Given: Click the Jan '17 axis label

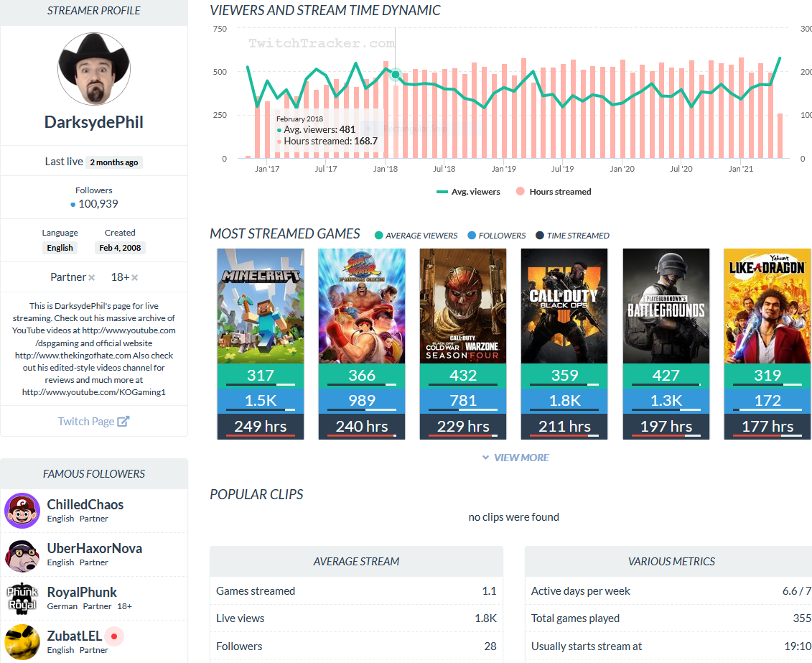Looking at the screenshot, I should coord(267,169).
